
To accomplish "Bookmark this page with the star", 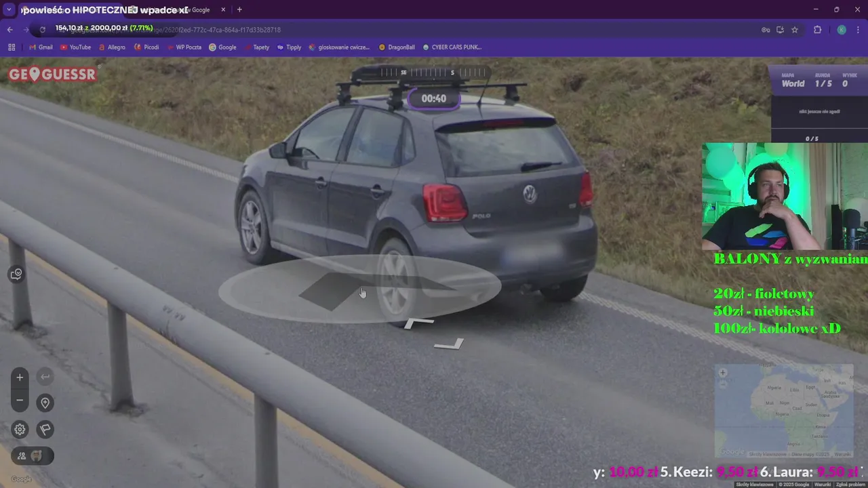I will coord(795,30).
